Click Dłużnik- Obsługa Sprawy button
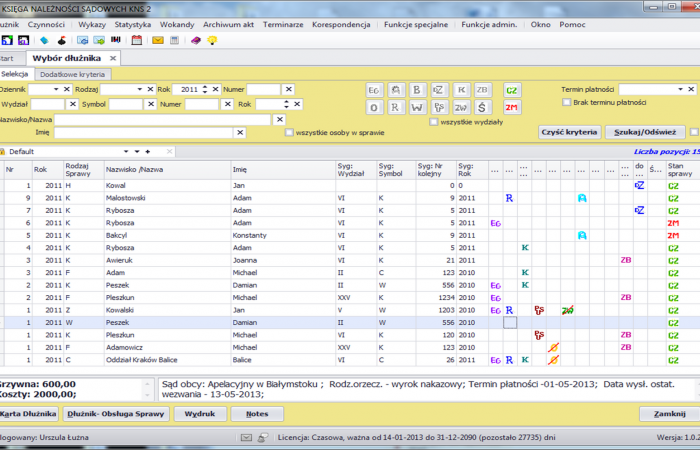This screenshot has width=700, height=450. tap(116, 414)
